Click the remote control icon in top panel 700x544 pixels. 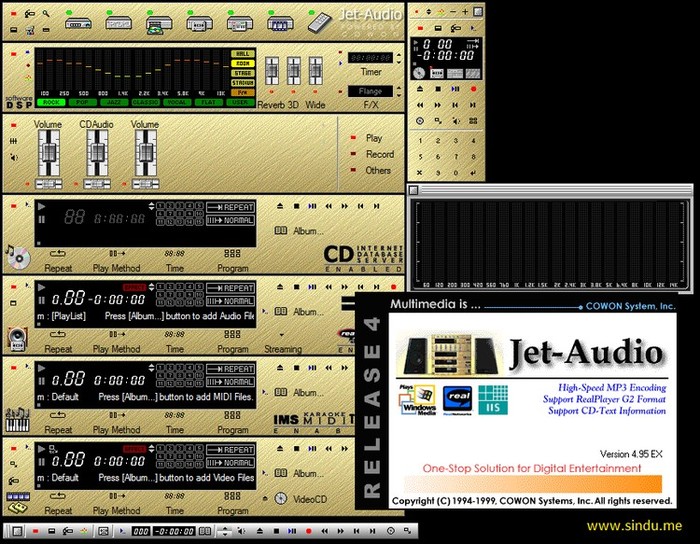[x=317, y=23]
